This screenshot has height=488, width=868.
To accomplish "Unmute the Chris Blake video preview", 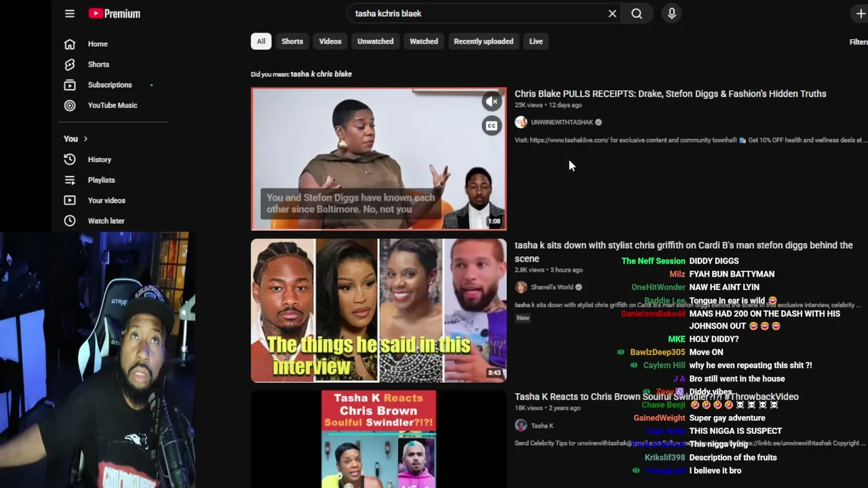I will pyautogui.click(x=492, y=102).
